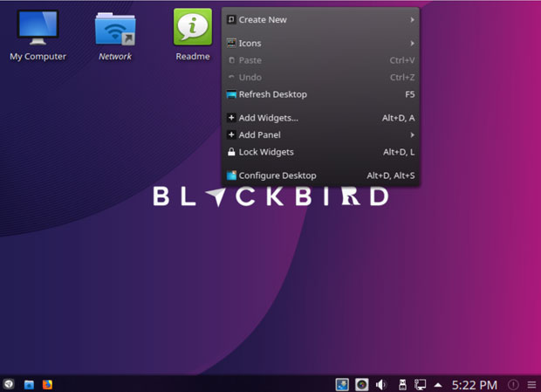
Task: Open the panel toolbox hamburger menu
Action: (531, 384)
